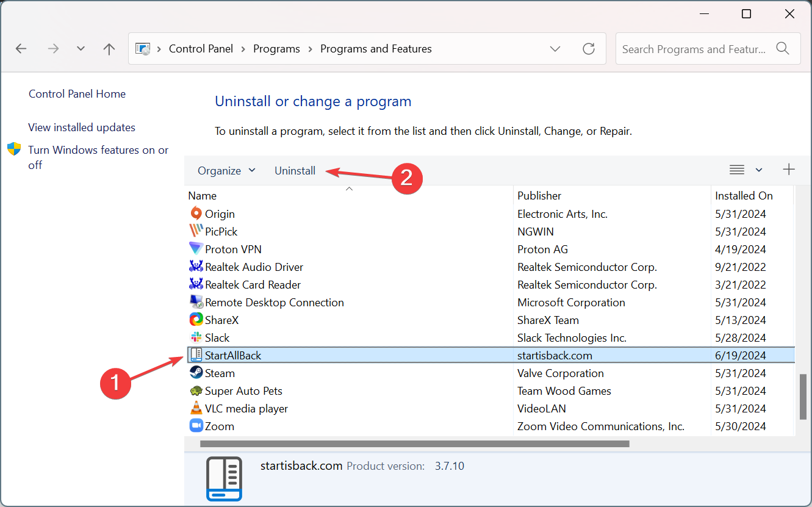The height and width of the screenshot is (507, 812).
Task: Select the Super Auto Pets entry
Action: pyautogui.click(x=243, y=390)
